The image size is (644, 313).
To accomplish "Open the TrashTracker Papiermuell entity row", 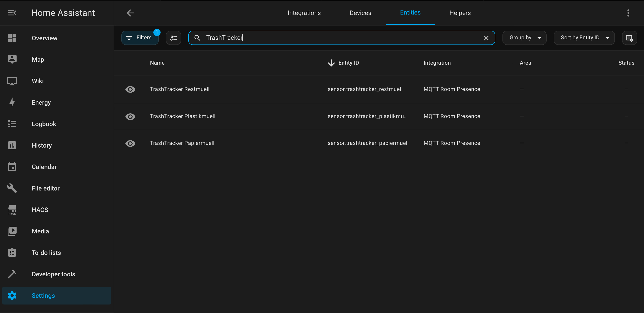I will pyautogui.click(x=379, y=143).
